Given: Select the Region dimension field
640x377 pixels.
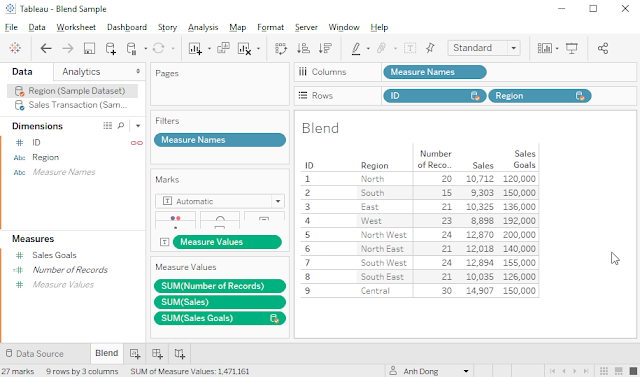Looking at the screenshot, I should [x=45, y=157].
